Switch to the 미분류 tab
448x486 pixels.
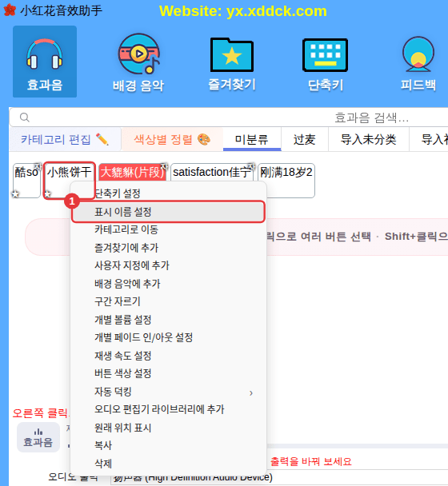point(252,139)
